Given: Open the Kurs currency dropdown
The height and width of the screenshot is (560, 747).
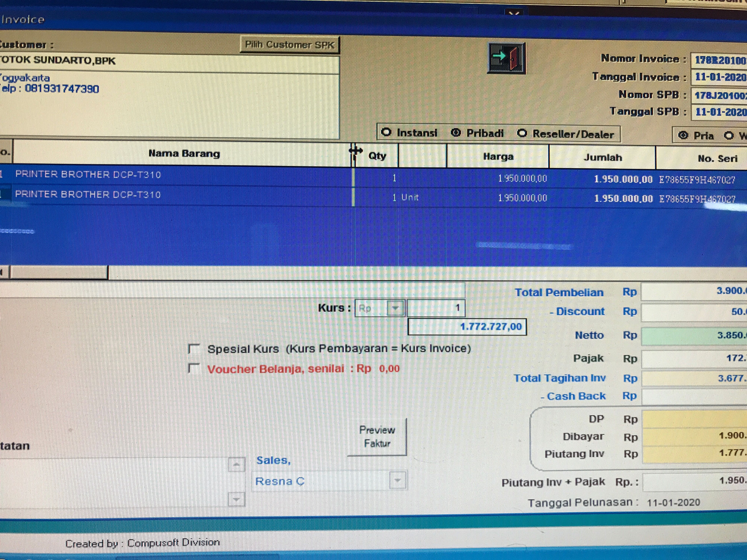Looking at the screenshot, I should pos(395,308).
